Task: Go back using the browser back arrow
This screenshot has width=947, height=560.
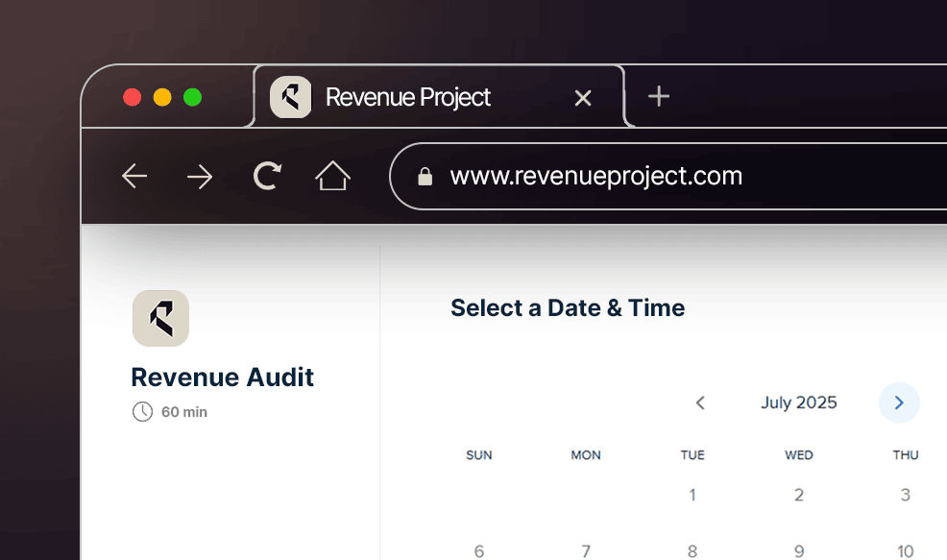Action: pyautogui.click(x=134, y=176)
